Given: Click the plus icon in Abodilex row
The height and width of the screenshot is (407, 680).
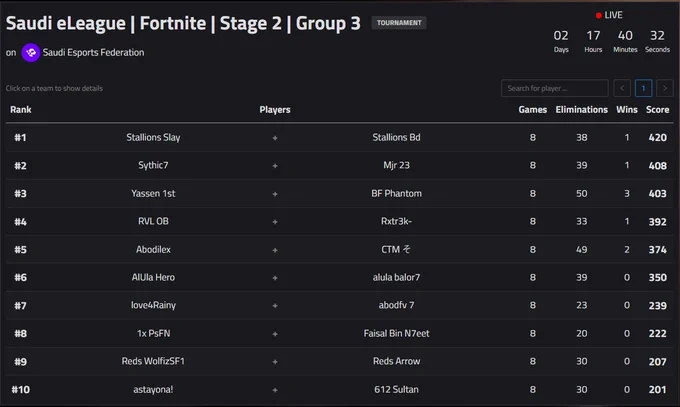Looking at the screenshot, I should coord(275,250).
